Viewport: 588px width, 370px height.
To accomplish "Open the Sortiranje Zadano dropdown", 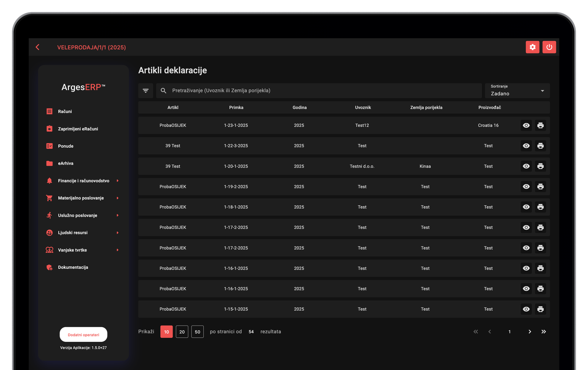I will click(x=517, y=91).
